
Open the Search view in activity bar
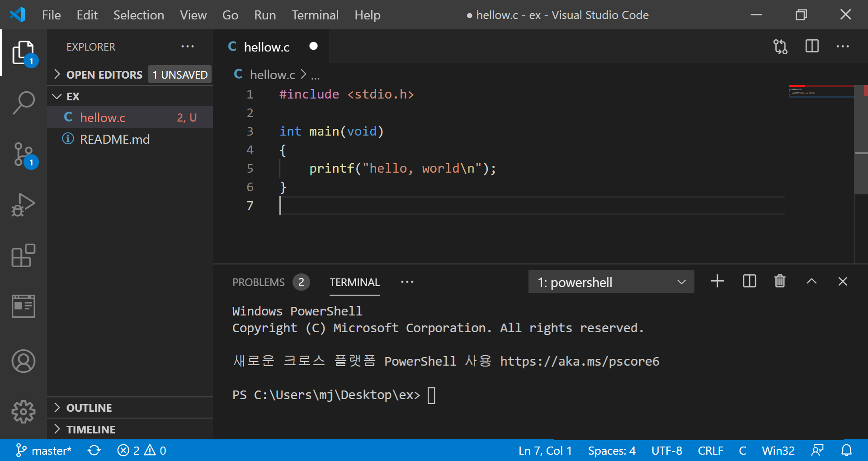(24, 103)
